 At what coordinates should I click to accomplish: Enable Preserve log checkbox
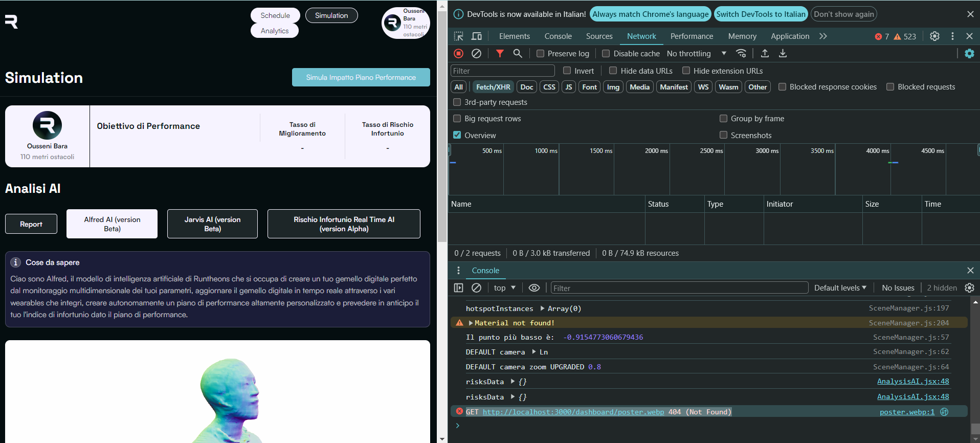click(x=540, y=53)
